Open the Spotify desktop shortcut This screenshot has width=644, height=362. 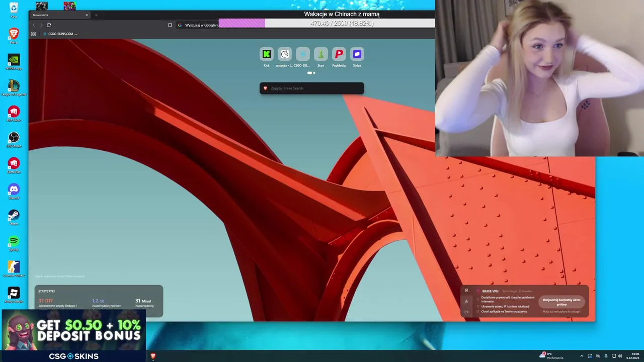[14, 243]
